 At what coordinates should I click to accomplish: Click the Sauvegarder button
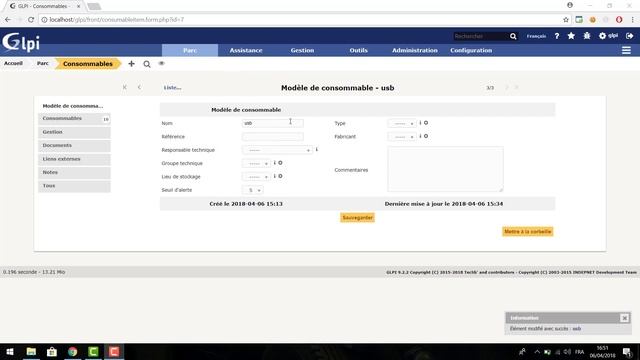tap(358, 218)
